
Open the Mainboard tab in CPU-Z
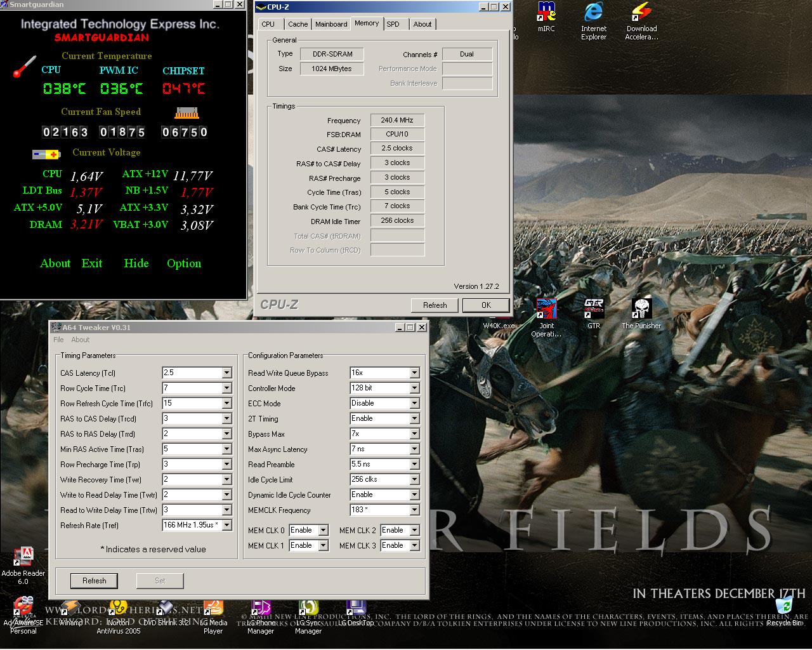click(x=331, y=24)
